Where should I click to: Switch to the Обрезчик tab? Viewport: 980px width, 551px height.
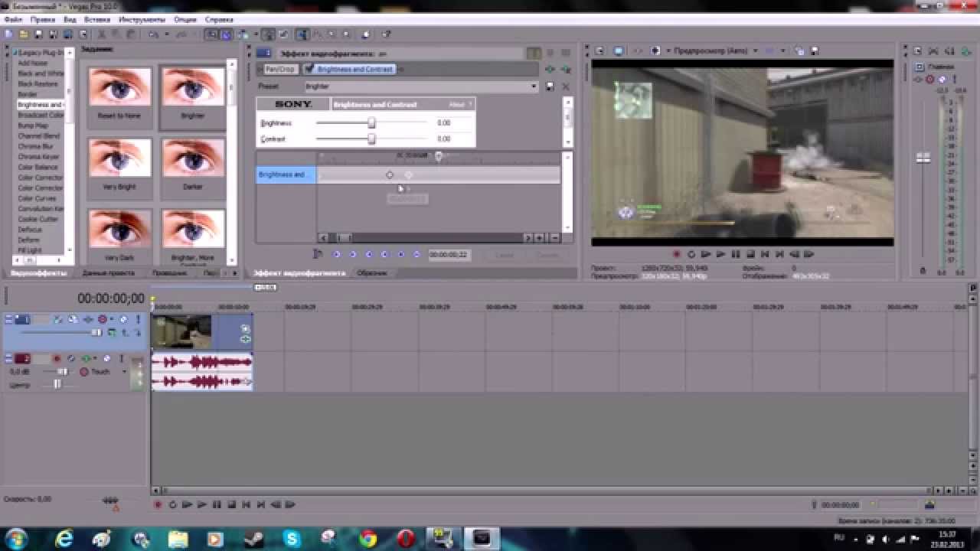click(372, 273)
